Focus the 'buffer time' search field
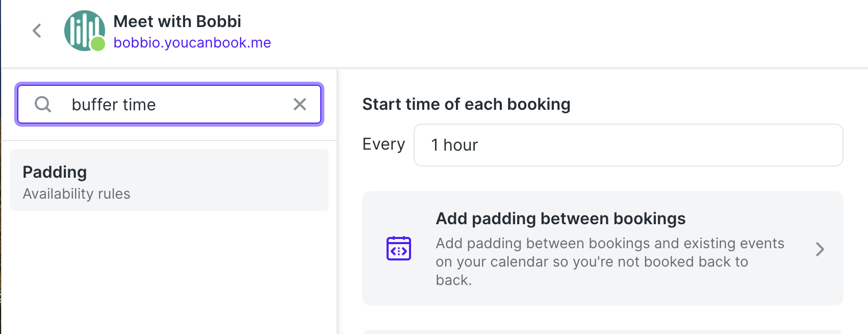This screenshot has width=868, height=334. coord(169,104)
